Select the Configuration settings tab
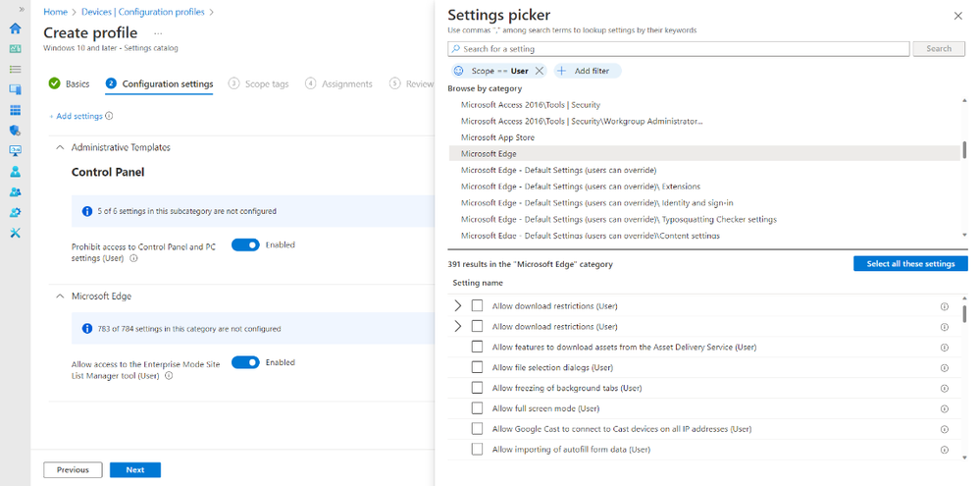Viewport: 980px width, 486px height. (x=159, y=83)
